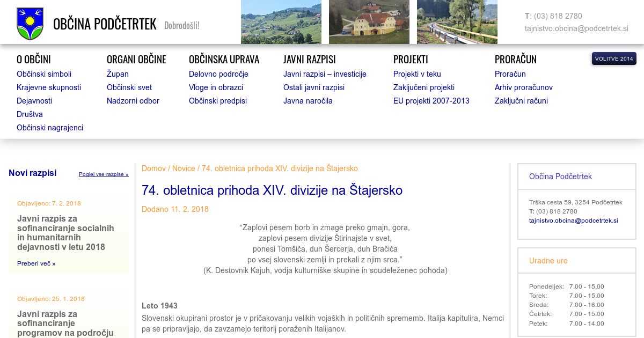
Task: Go to Domov in breadcrumb
Action: click(x=153, y=168)
